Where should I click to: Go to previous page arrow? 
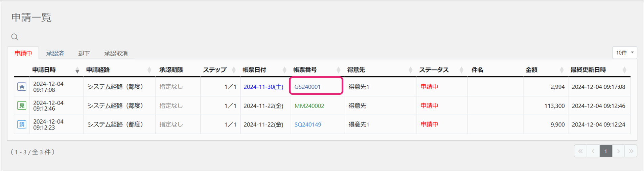coord(593,151)
